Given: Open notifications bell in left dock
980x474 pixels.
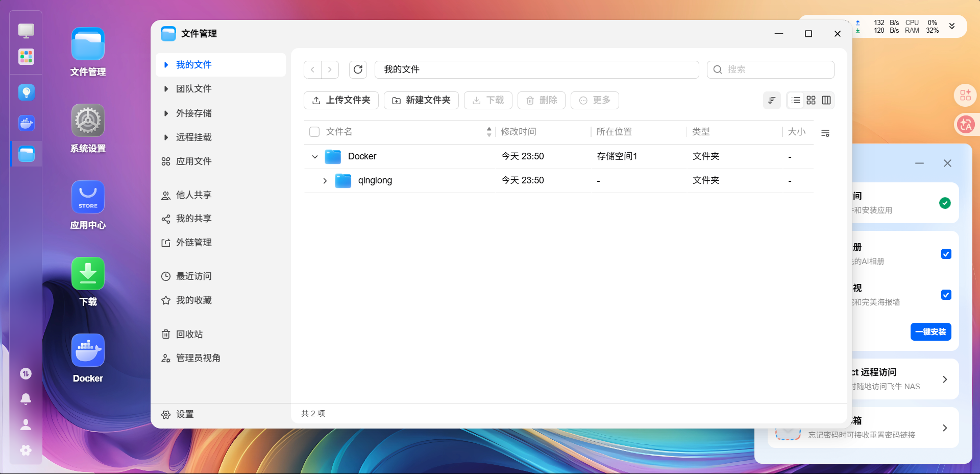Looking at the screenshot, I should [26, 399].
